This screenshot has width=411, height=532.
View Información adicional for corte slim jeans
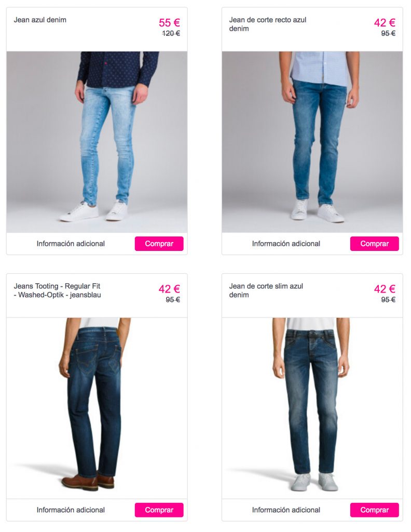click(x=286, y=510)
